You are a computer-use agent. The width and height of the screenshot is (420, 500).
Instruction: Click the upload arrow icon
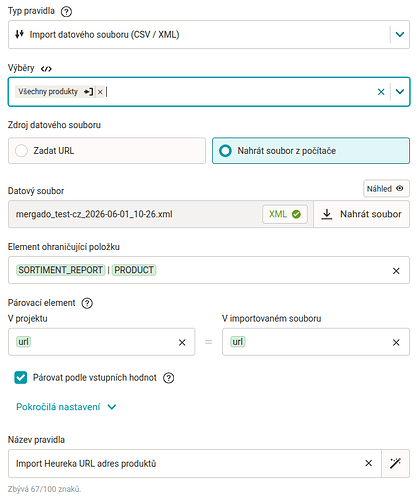point(327,214)
